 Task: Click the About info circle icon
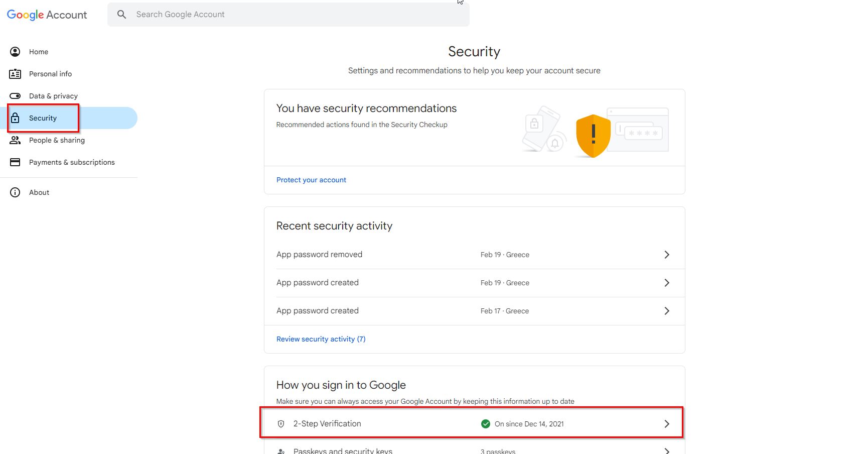tap(15, 192)
